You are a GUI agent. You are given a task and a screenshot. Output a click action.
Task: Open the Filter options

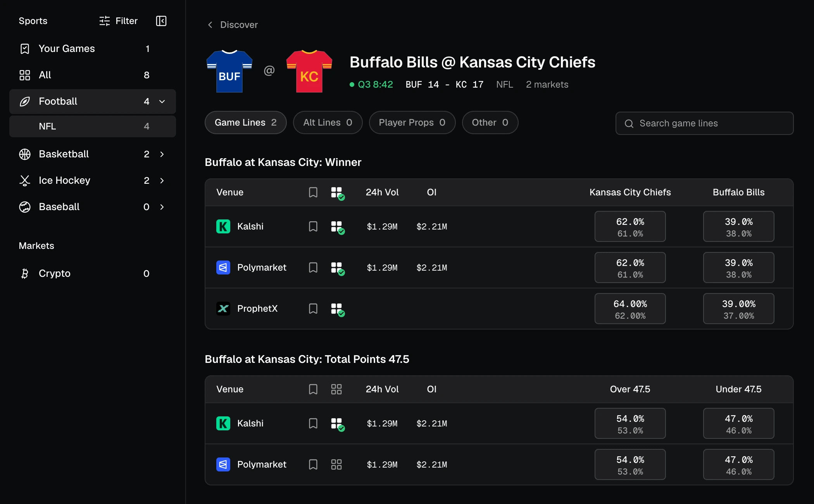[118, 21]
